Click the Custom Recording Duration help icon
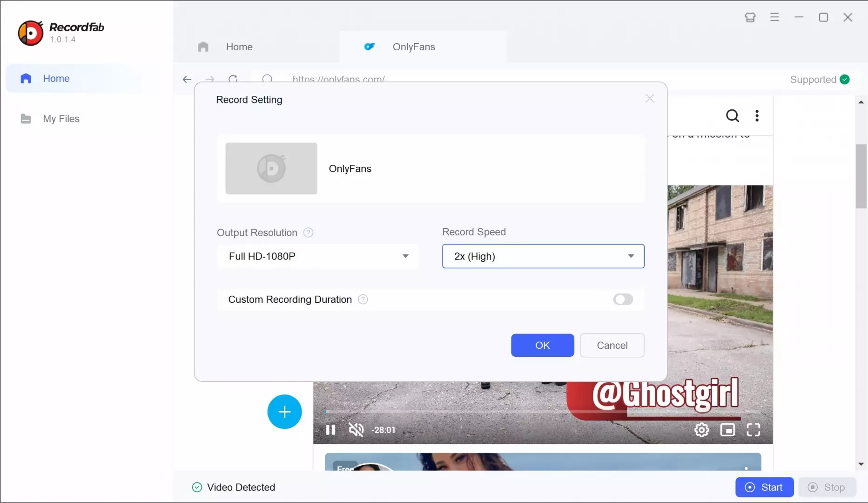Image resolution: width=868 pixels, height=503 pixels. tap(363, 299)
